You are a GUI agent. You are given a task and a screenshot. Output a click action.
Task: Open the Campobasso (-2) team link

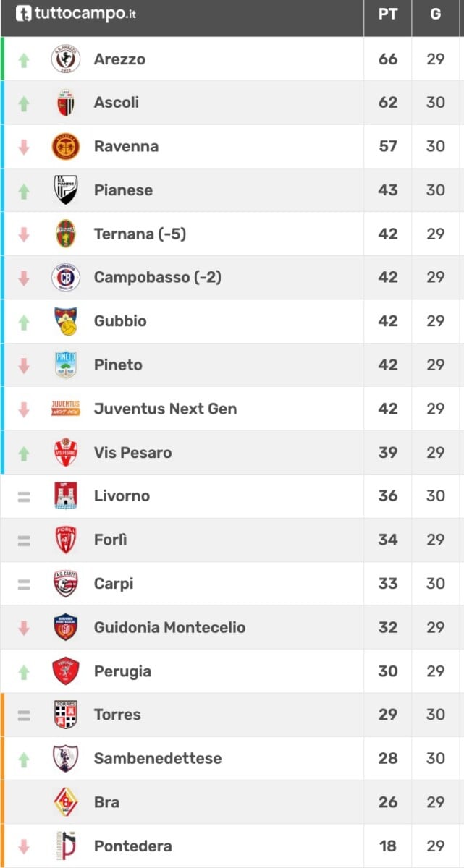(157, 277)
